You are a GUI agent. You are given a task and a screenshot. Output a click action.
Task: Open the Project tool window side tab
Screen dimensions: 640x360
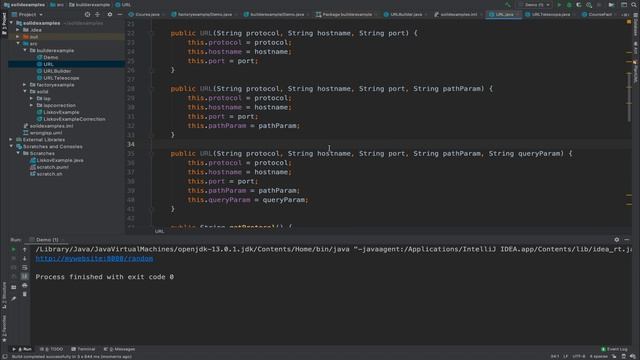[4, 24]
